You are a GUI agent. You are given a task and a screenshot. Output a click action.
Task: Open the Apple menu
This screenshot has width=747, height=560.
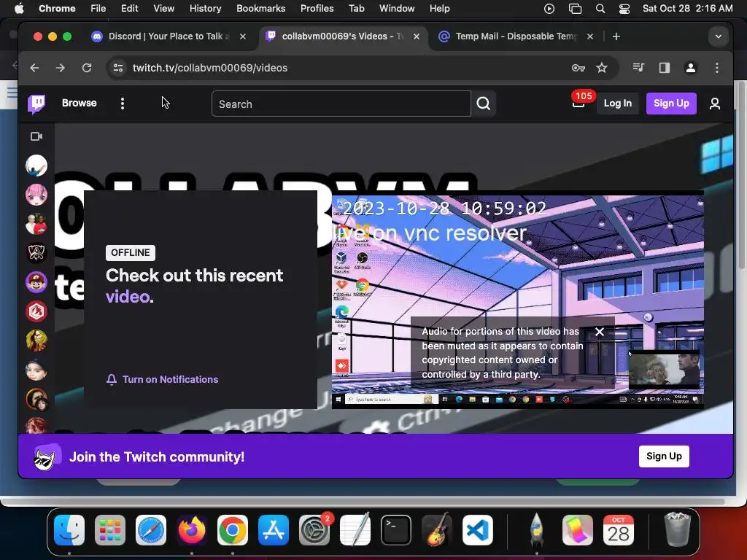19,9
